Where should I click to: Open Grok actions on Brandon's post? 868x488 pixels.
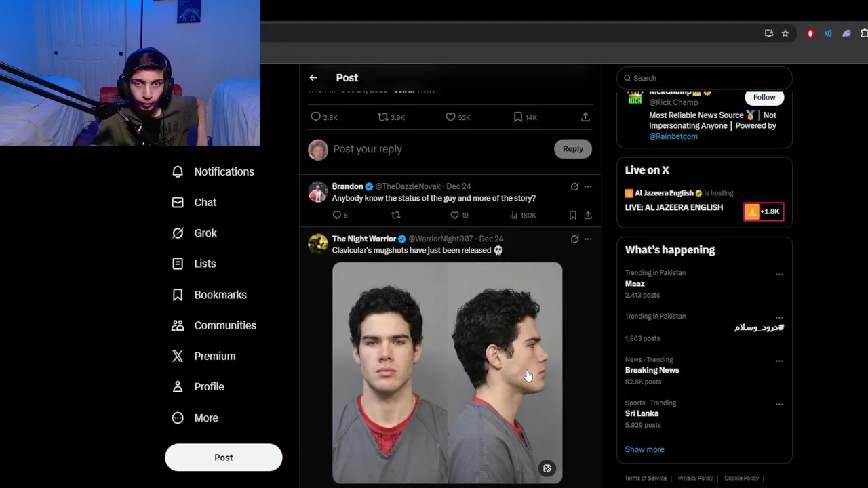coord(574,186)
